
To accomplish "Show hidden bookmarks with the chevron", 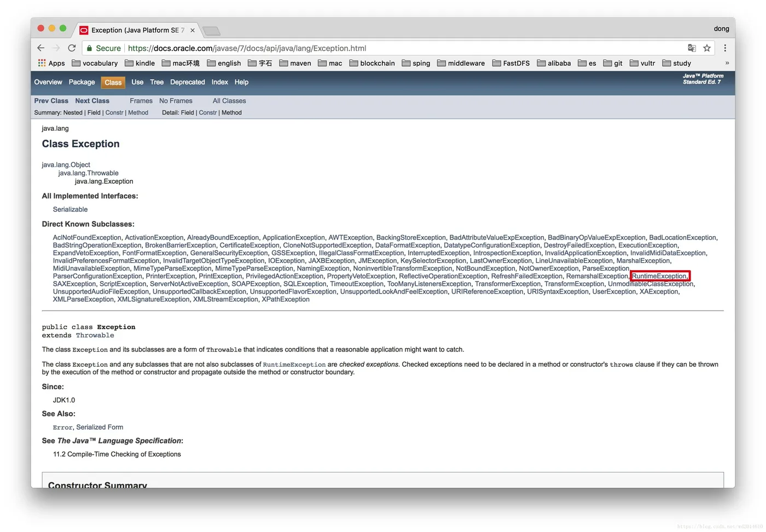I will (727, 63).
